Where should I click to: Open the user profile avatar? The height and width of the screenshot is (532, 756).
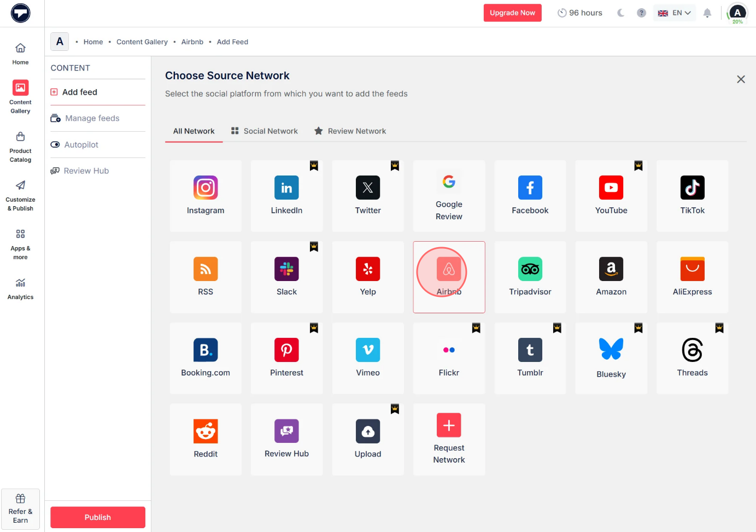coord(737,13)
